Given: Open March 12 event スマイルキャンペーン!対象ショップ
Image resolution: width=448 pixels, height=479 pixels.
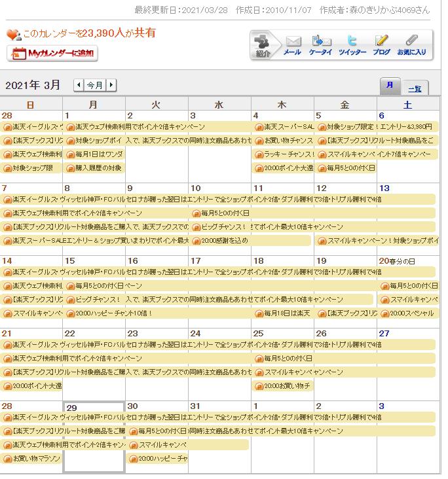Looking at the screenshot, I should pos(377,241).
